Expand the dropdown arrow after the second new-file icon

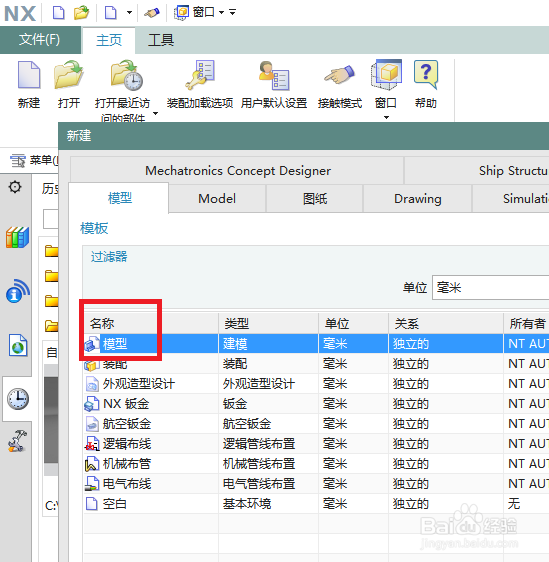click(x=129, y=13)
